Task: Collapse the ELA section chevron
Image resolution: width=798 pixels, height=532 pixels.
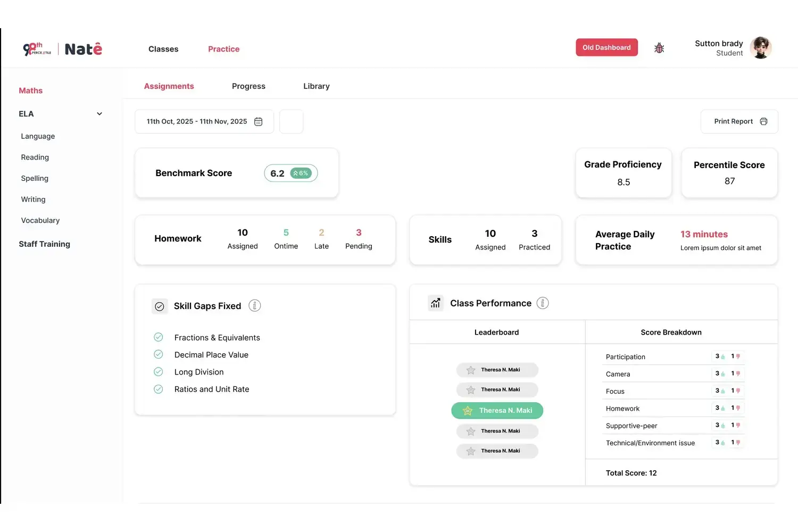Action: point(99,114)
